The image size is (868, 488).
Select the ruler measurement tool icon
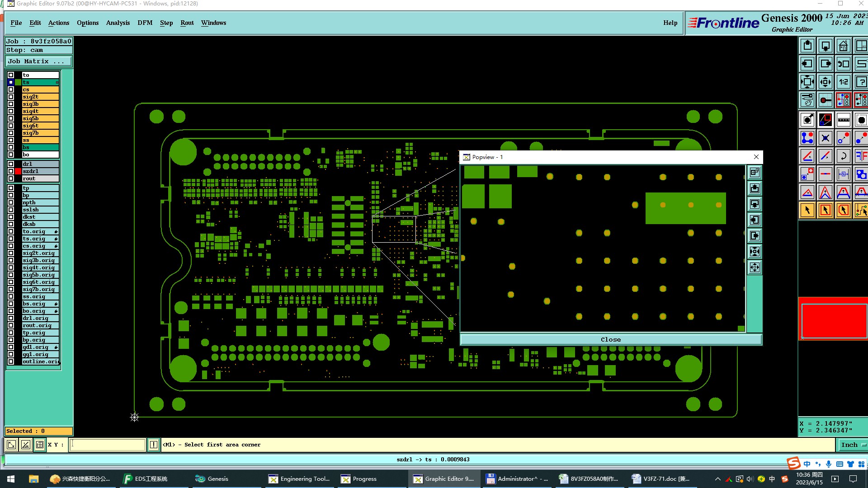[843, 120]
